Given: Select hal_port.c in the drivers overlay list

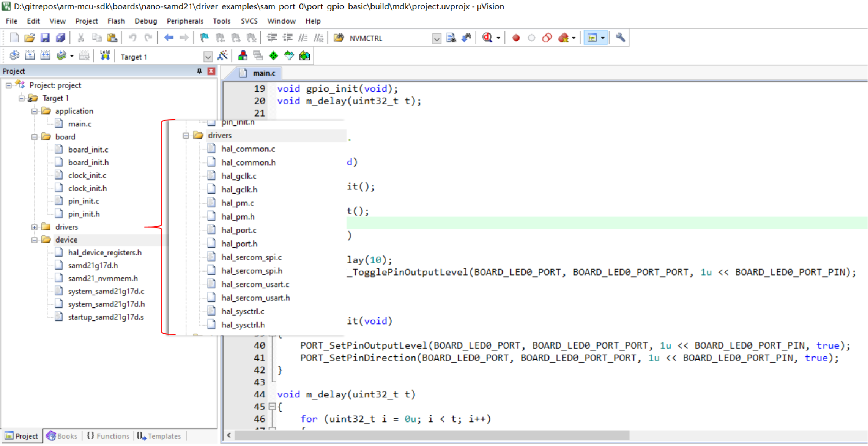Looking at the screenshot, I should click(x=239, y=230).
